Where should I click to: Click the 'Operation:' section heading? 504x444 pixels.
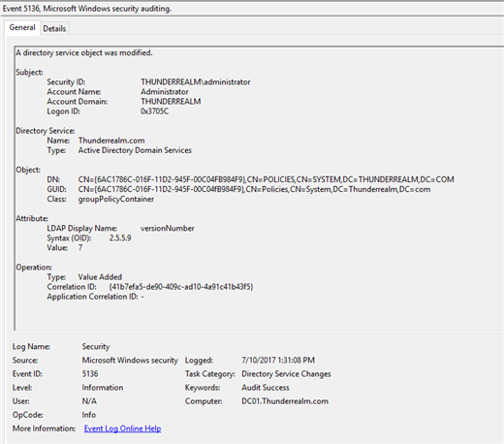point(34,268)
